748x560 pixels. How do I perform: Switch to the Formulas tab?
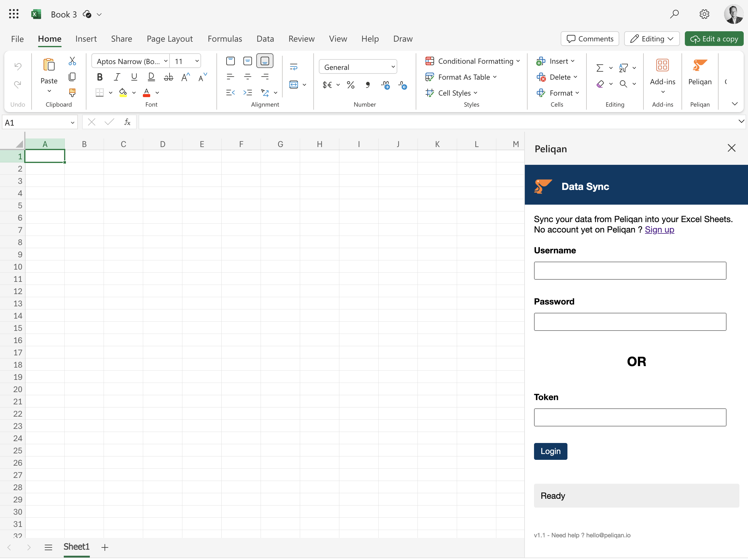pos(224,39)
